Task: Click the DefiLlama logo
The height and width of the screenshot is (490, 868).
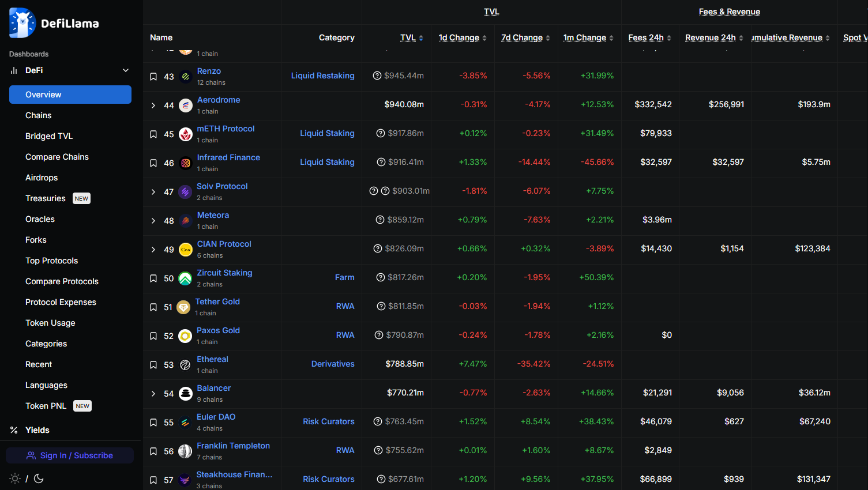Action: tap(54, 23)
